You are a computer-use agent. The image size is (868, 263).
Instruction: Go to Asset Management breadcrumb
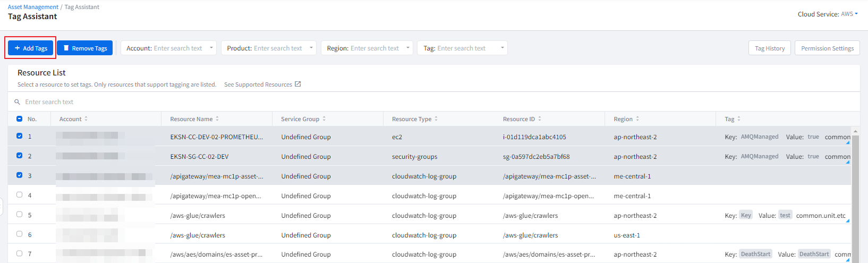click(33, 7)
